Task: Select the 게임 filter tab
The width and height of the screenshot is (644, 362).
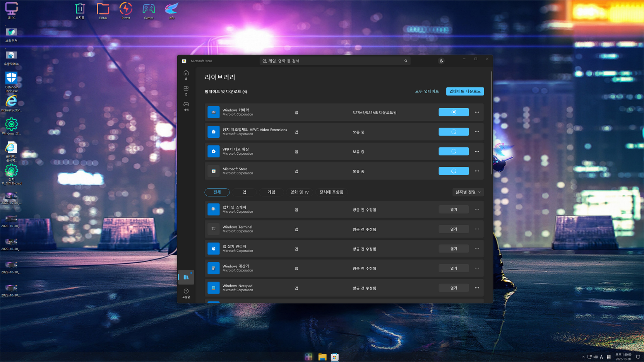Action: tap(272, 192)
